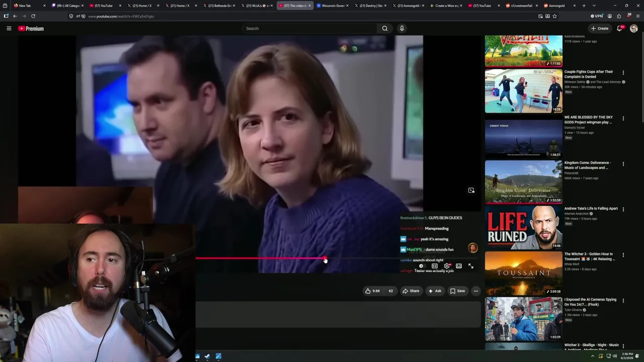The width and height of the screenshot is (644, 362).
Task: Open the account avatar menu
Action: (x=633, y=29)
